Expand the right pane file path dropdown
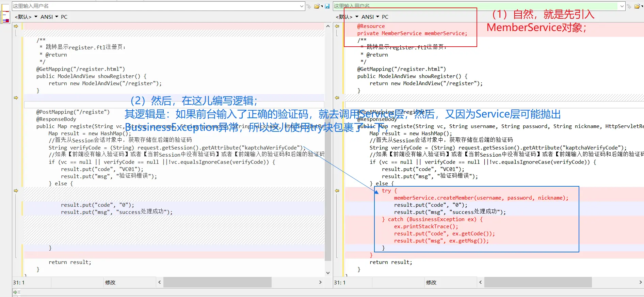This screenshot has height=297, width=644. (x=622, y=6)
